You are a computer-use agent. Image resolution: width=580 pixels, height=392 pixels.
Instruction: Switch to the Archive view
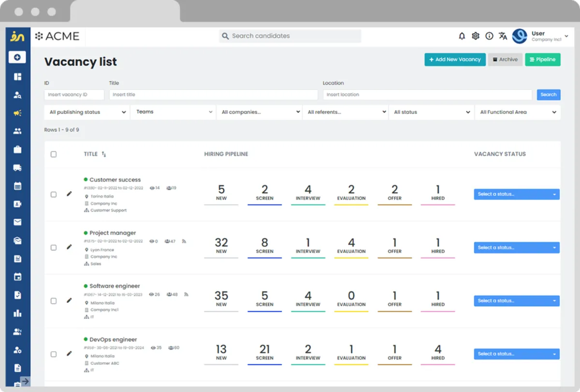(505, 59)
